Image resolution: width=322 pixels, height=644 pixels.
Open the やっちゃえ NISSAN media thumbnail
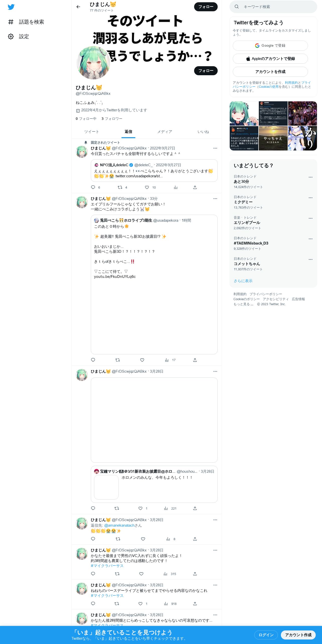[273, 138]
